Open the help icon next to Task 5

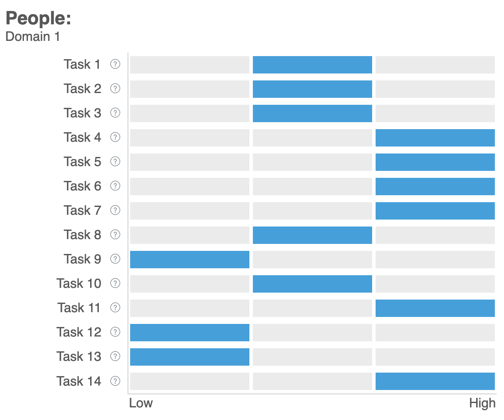(115, 161)
